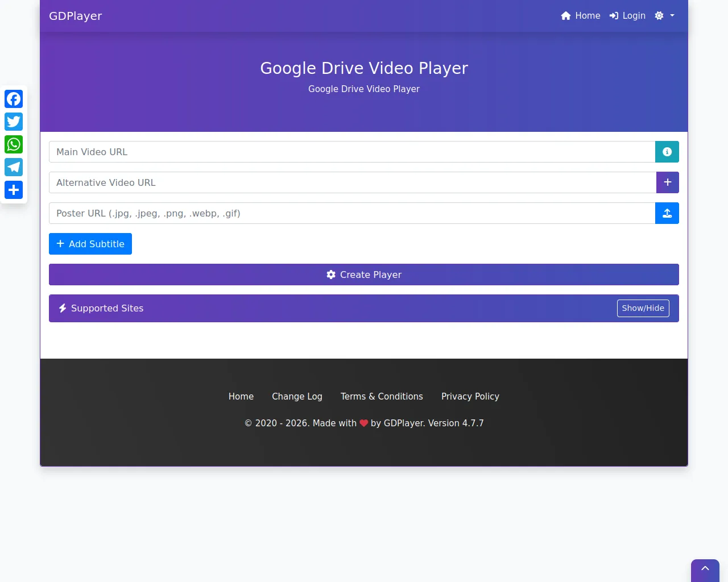Click the footer copyright version text
The width and height of the screenshot is (728, 582).
[364, 423]
